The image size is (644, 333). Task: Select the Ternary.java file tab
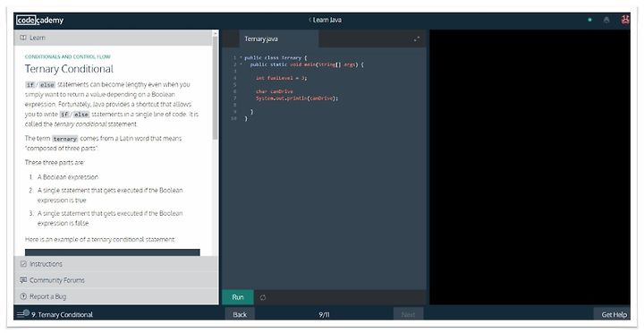[278, 38]
